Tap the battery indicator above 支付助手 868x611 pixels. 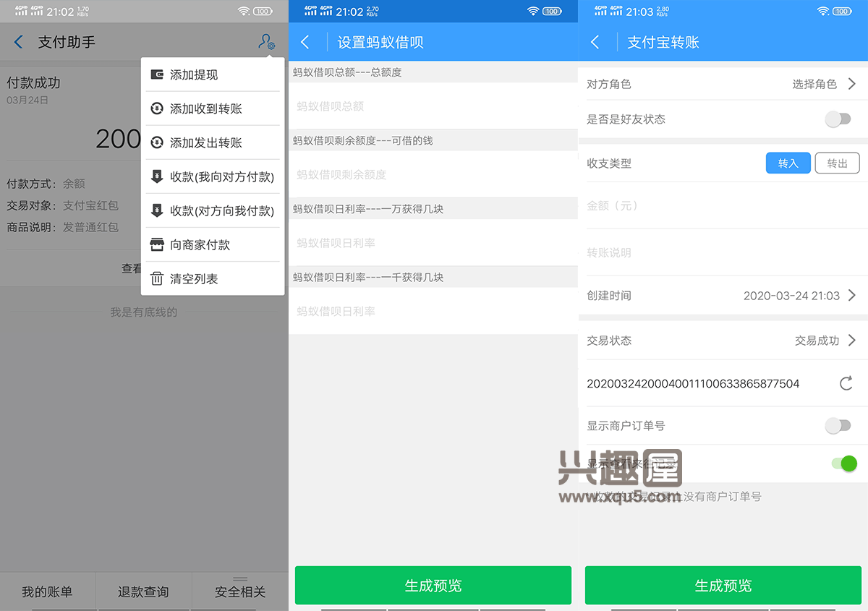(x=263, y=12)
